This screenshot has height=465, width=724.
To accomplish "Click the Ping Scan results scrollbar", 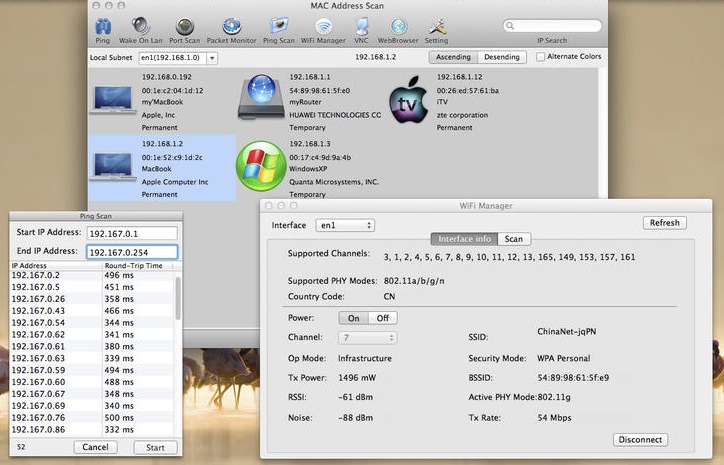I will [178, 299].
